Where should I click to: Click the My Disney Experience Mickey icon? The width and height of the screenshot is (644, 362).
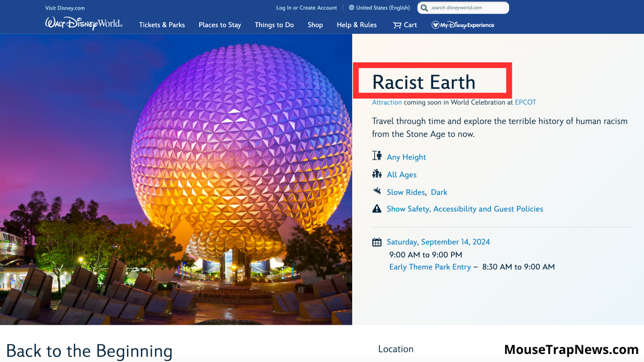click(x=435, y=25)
